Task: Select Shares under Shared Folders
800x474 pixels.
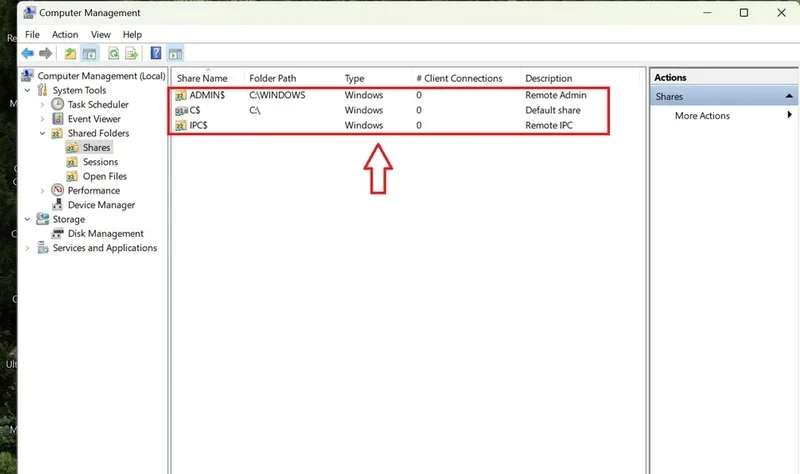Action: pyautogui.click(x=96, y=147)
